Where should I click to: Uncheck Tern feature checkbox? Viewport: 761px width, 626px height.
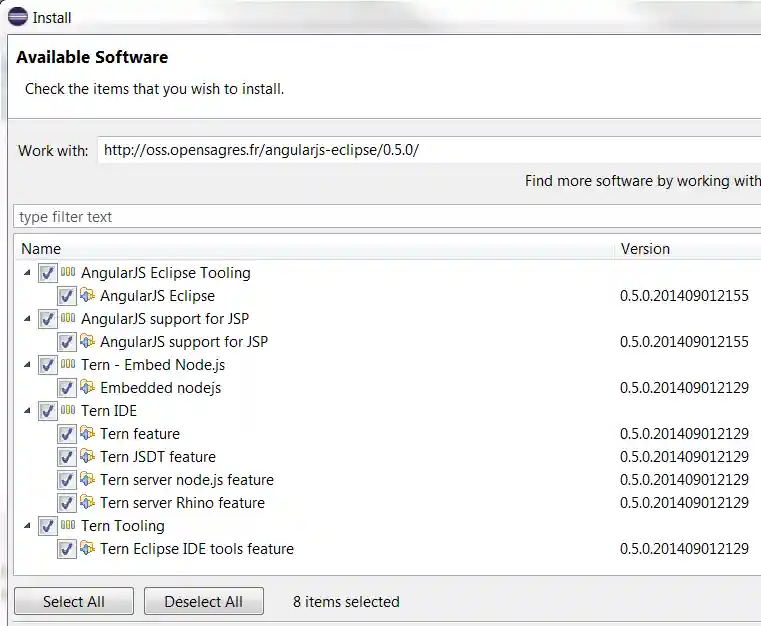coord(66,434)
